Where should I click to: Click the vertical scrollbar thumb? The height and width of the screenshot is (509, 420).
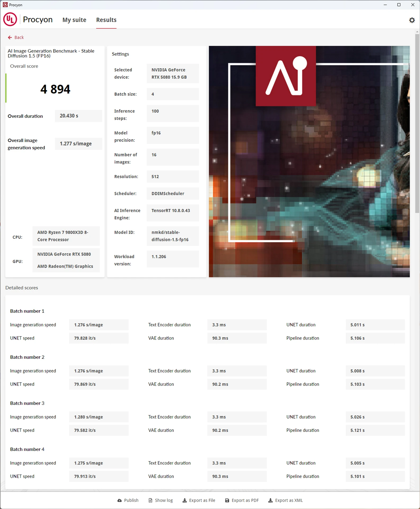point(417,123)
